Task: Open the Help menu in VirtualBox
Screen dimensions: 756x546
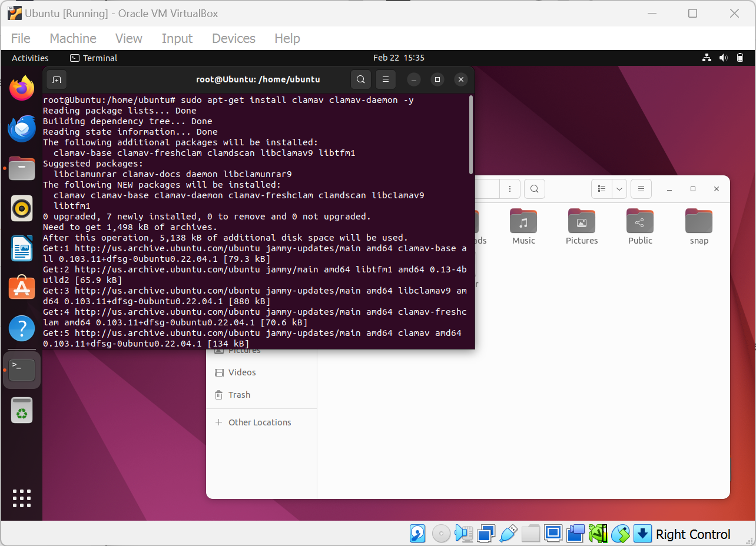Action: pyautogui.click(x=287, y=38)
